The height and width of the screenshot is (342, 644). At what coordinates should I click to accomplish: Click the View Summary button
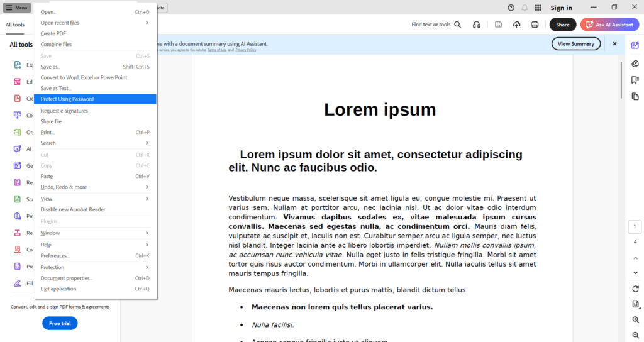576,44
